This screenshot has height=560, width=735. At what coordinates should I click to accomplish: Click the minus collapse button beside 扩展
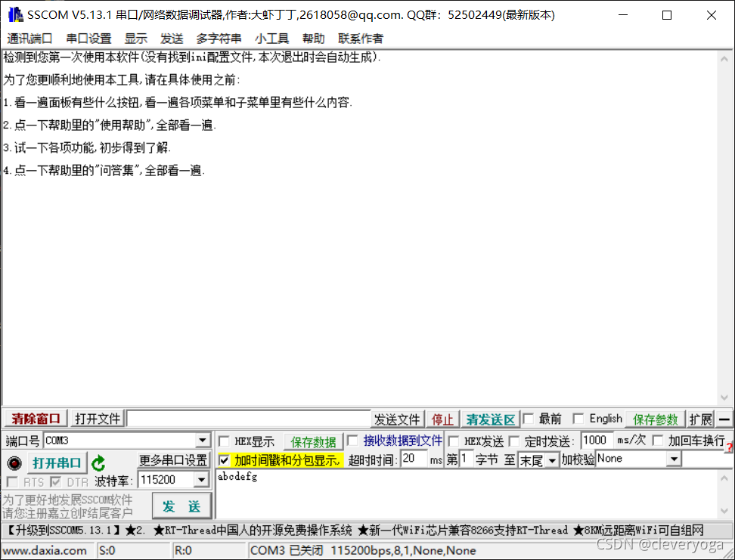[x=724, y=419]
